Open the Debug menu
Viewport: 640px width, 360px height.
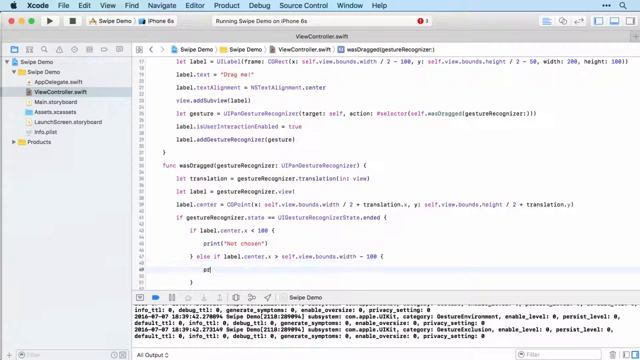pyautogui.click(x=259, y=6)
